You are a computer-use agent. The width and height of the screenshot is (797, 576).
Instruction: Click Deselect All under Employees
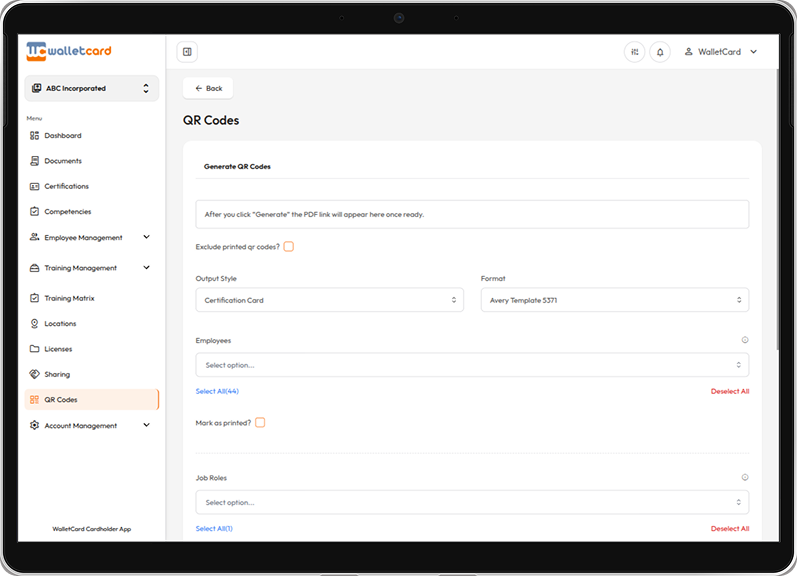coord(730,391)
